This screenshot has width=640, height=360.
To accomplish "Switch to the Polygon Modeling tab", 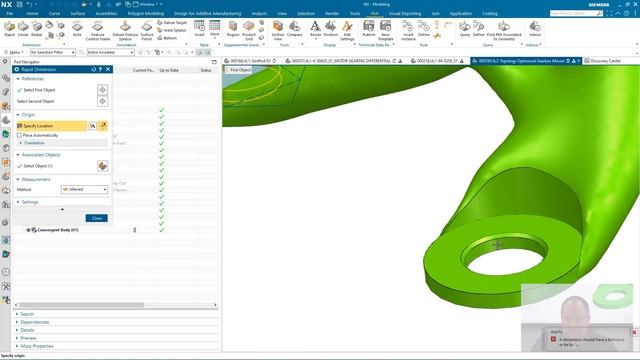I will click(x=146, y=13).
